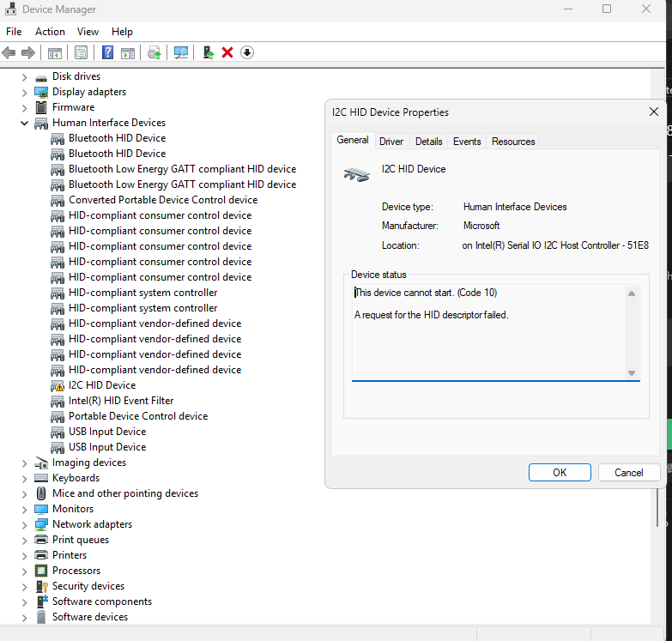Click the location text 'on Intel(R) Serial IO I2C Host Controller - 51E8'
The height and width of the screenshot is (641, 672).
pyautogui.click(x=555, y=245)
